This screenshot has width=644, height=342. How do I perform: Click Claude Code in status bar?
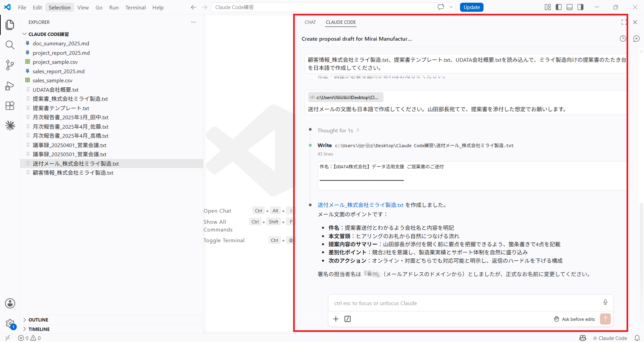(610, 338)
